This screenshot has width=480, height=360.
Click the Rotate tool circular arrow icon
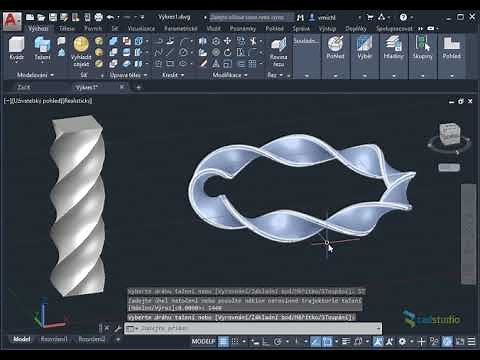coord(228,52)
